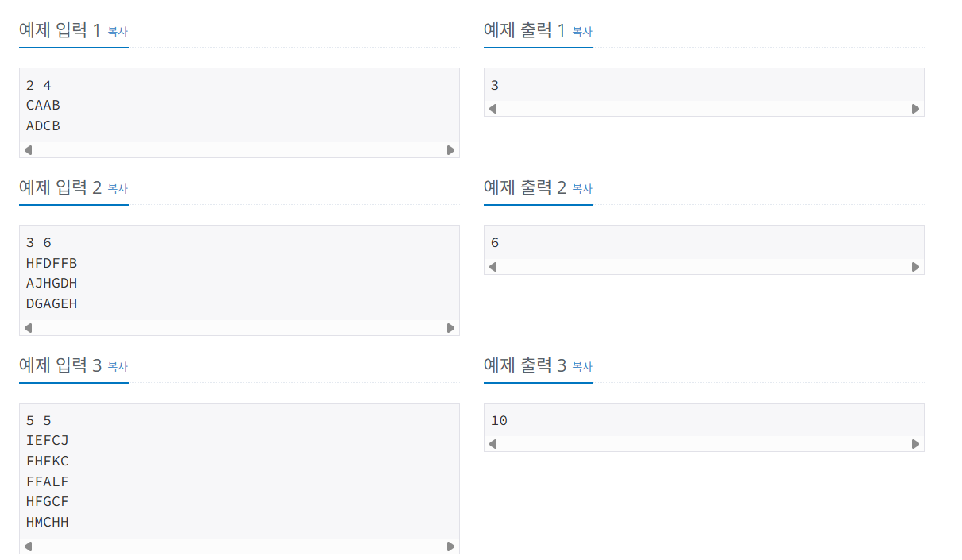962x560 pixels.
Task: Click right scroll arrow of example output 3
Action: coord(915,445)
